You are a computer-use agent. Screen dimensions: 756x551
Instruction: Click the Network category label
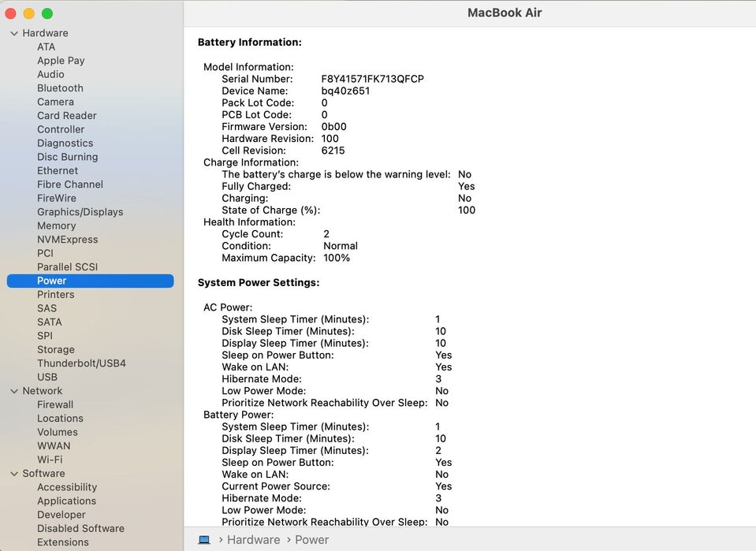click(x=43, y=391)
